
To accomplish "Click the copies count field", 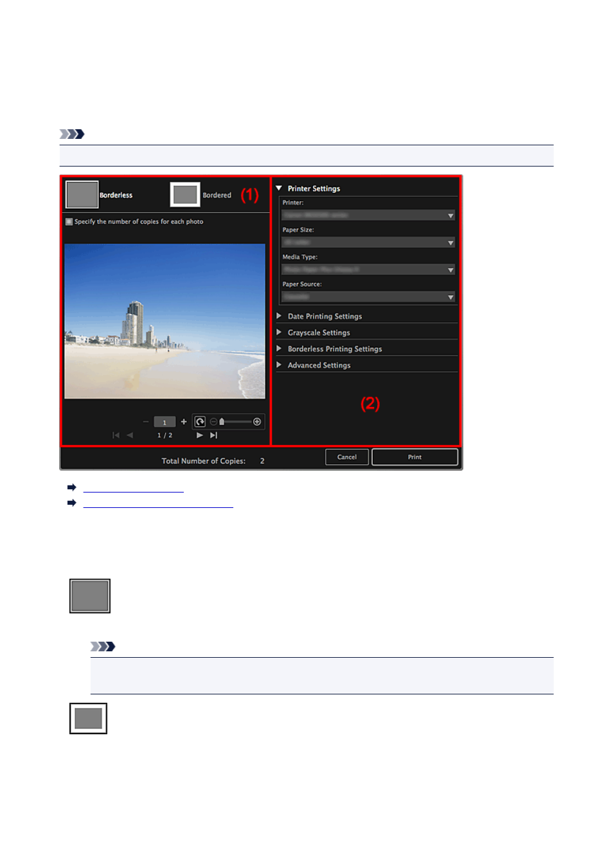I will (x=164, y=422).
